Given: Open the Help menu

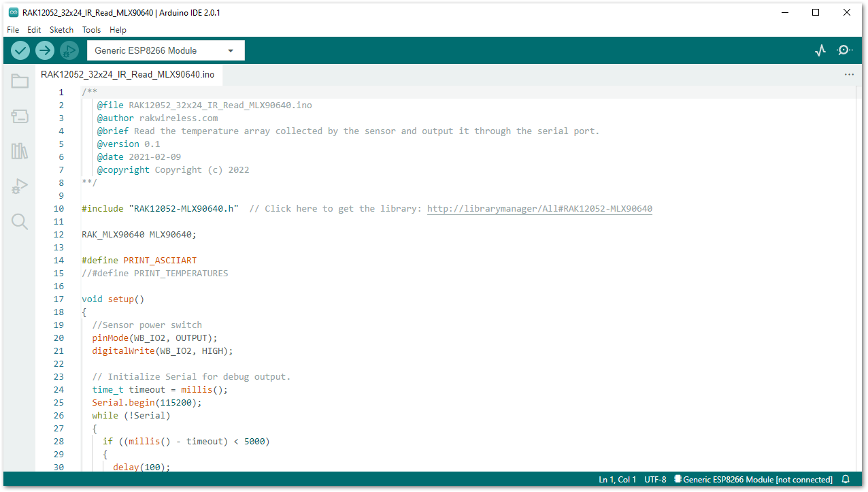Looking at the screenshot, I should [118, 30].
